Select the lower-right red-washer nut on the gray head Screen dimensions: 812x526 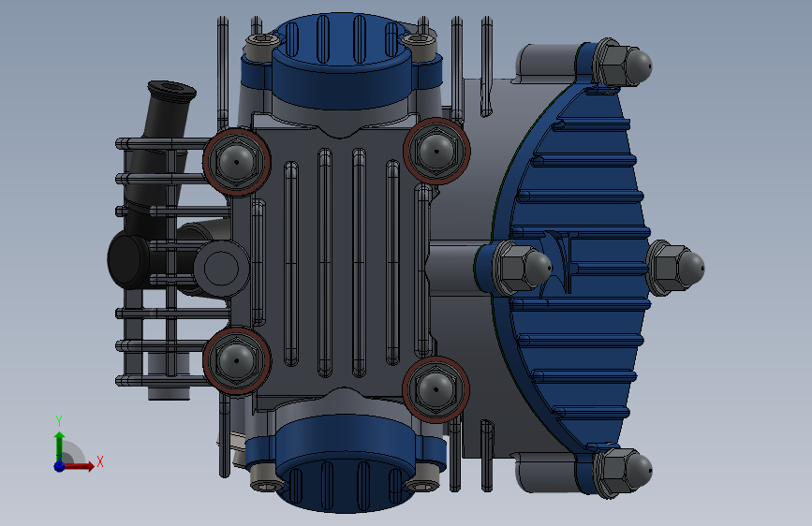tap(436, 389)
